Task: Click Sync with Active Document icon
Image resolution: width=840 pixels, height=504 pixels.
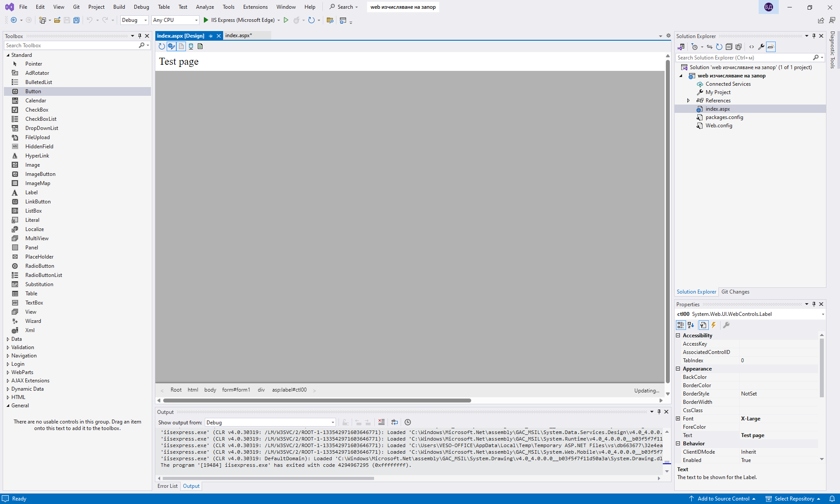Action: click(710, 47)
